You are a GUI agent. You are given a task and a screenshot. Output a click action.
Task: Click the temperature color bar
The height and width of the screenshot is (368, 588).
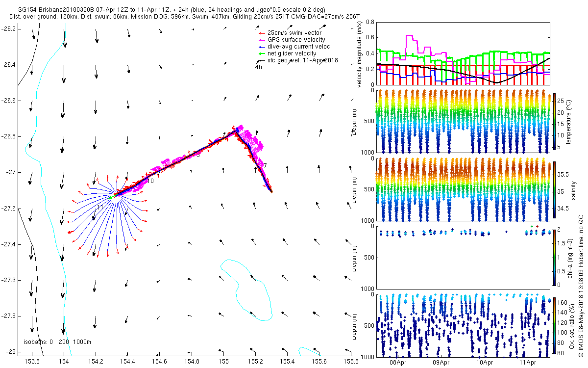pos(555,121)
